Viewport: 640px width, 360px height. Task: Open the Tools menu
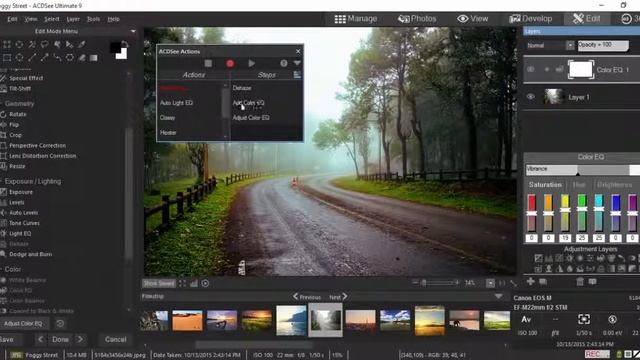[x=93, y=19]
